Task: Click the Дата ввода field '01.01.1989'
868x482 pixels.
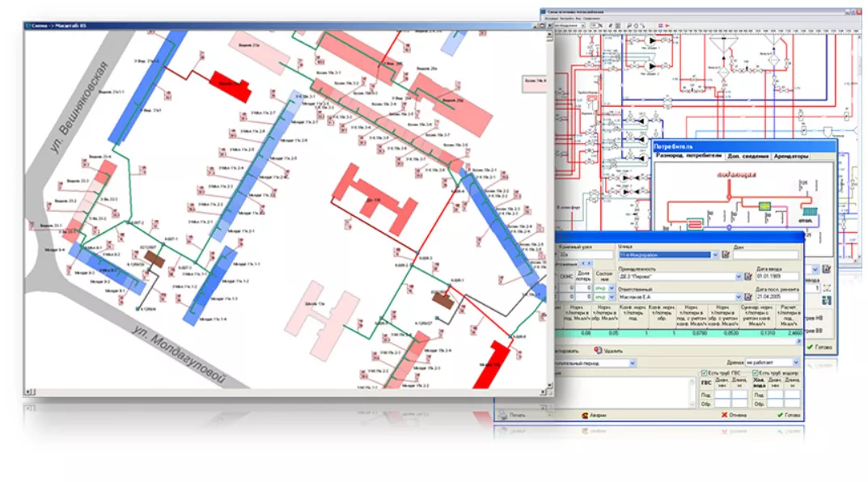Action: [x=777, y=276]
